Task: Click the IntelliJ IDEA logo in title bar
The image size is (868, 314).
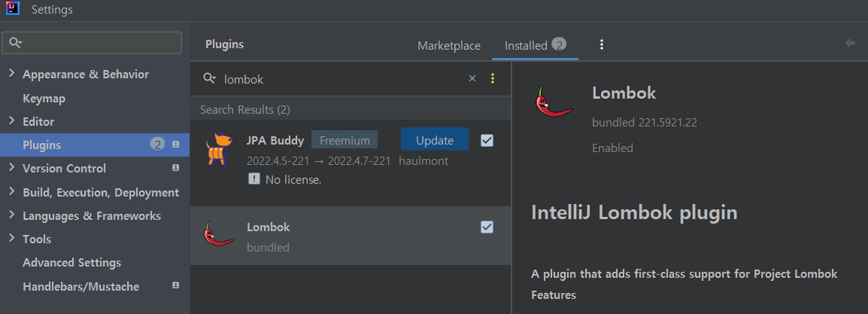Action: coord(12,9)
